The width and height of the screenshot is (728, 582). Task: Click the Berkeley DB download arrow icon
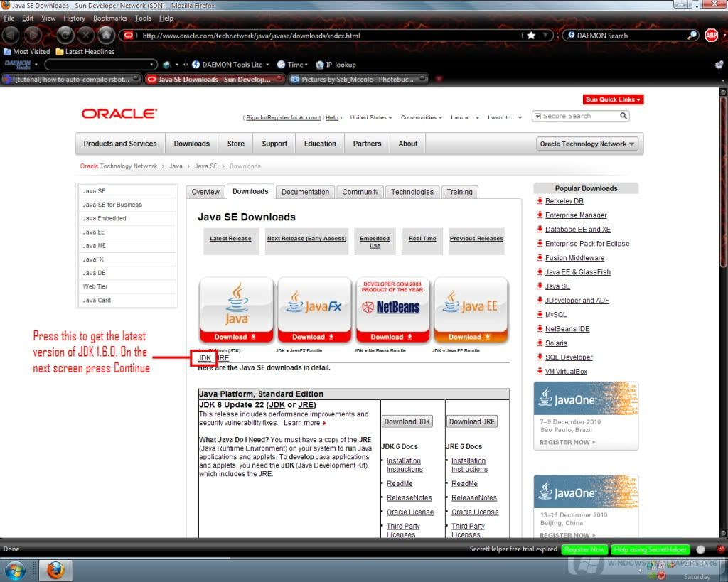point(540,200)
